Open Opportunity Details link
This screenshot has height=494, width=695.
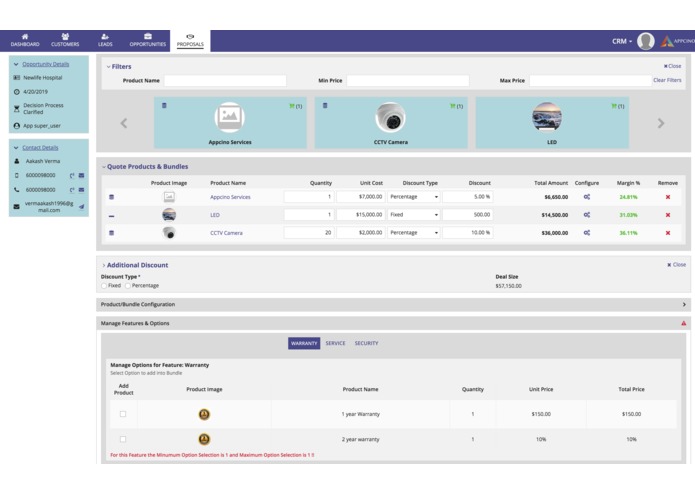(x=46, y=64)
